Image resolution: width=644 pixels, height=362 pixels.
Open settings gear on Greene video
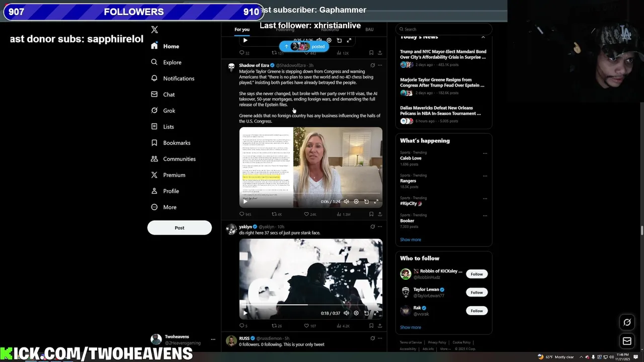tap(356, 202)
